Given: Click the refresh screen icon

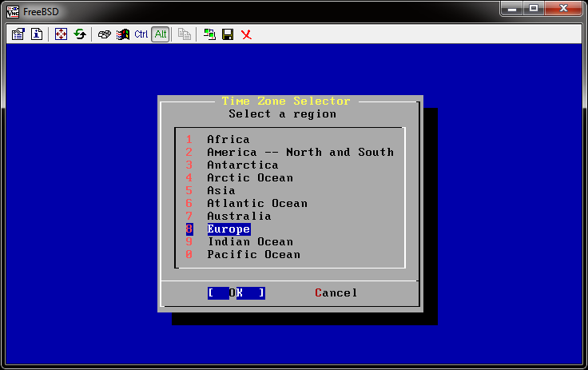Looking at the screenshot, I should point(80,34).
